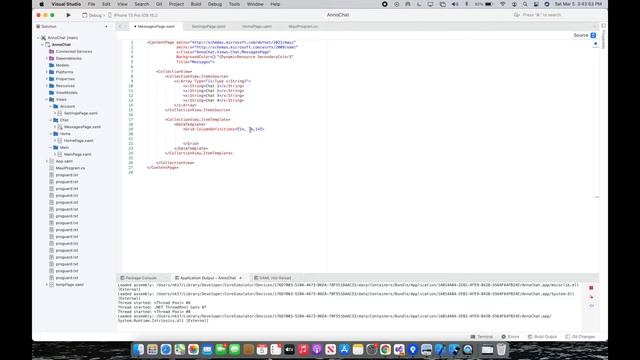Open the Debug configuration dropdown
This screenshot has height=360, width=640.
pyautogui.click(x=93, y=15)
